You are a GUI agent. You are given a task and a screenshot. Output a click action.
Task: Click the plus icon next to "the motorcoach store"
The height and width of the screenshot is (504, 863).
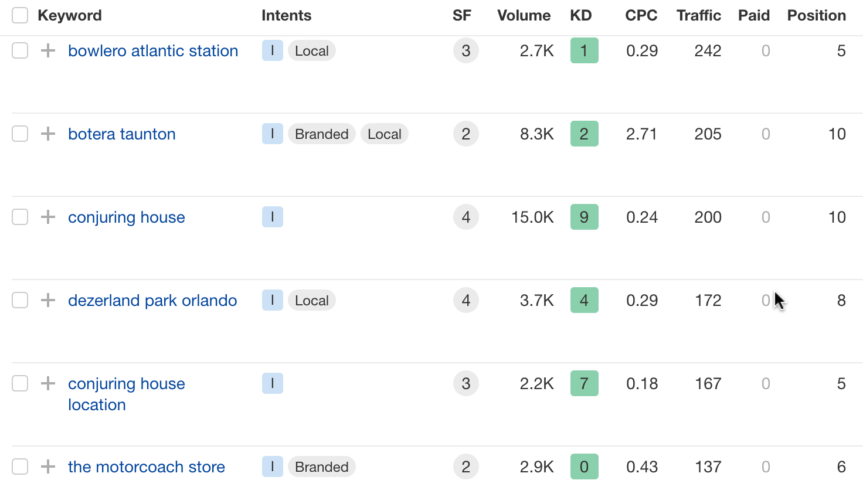47,466
